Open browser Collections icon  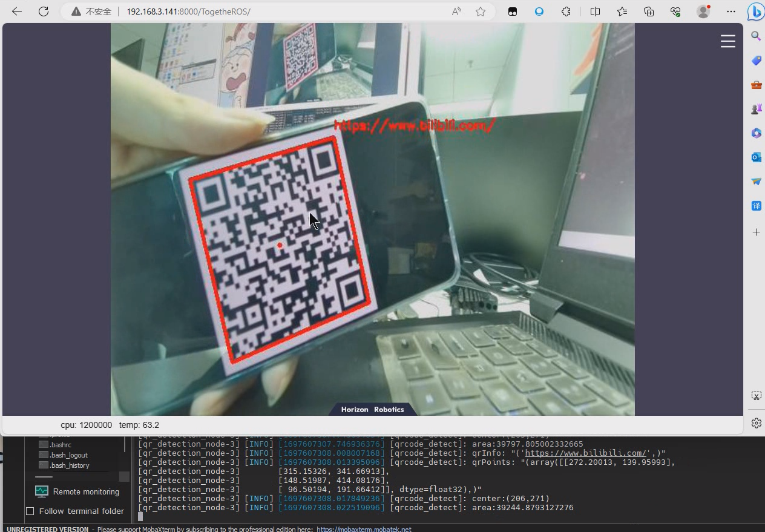pos(649,11)
